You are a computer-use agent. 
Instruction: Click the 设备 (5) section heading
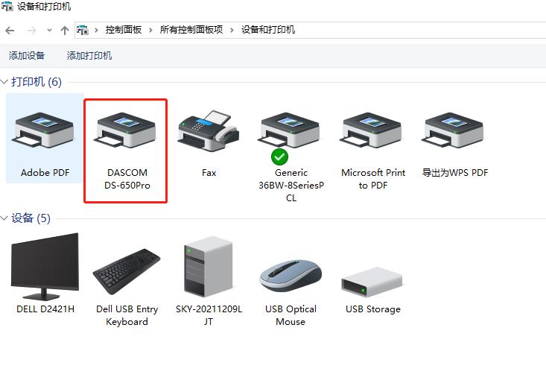click(31, 218)
